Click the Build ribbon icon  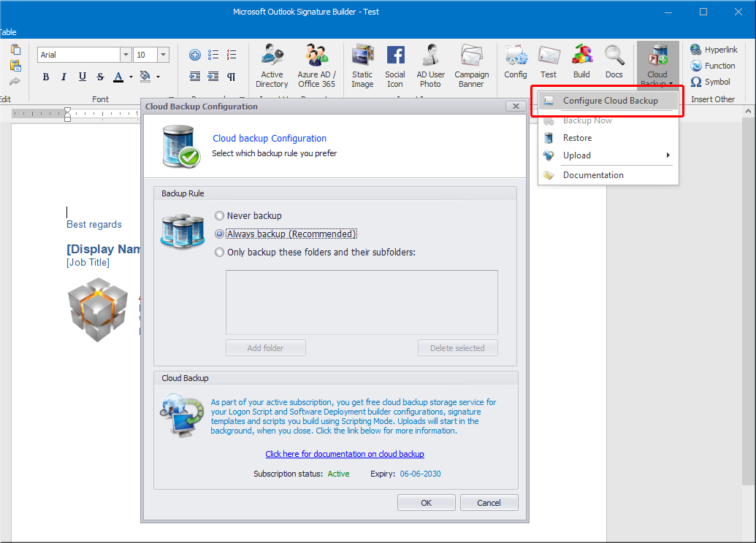[581, 62]
